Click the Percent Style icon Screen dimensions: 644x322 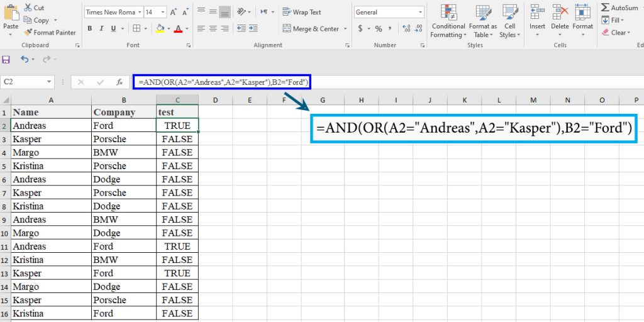click(379, 28)
